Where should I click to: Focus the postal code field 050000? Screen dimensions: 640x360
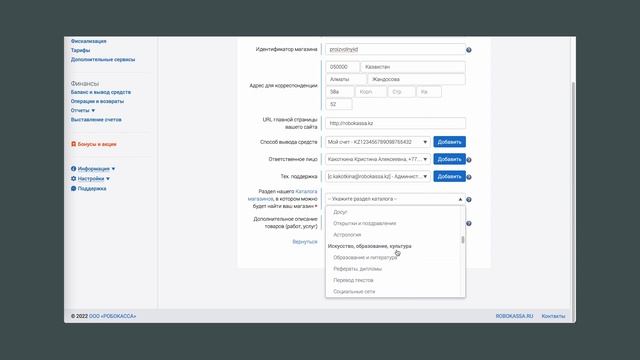342,67
